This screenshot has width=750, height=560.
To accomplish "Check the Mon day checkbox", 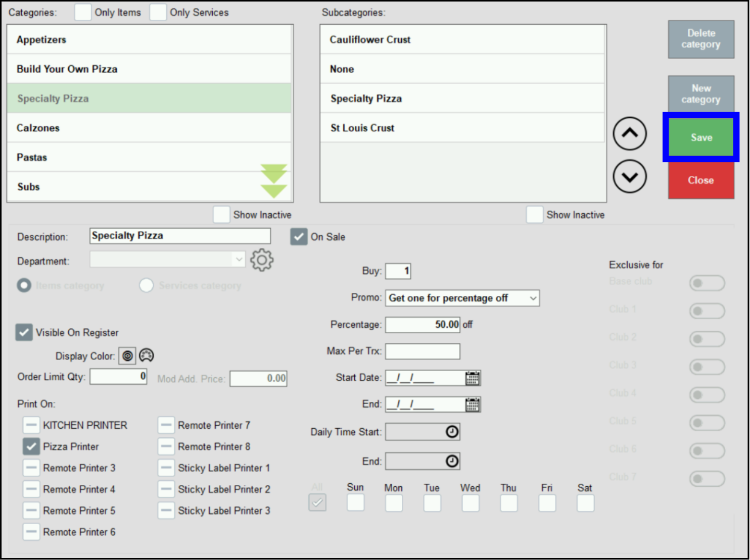I will pos(394,502).
